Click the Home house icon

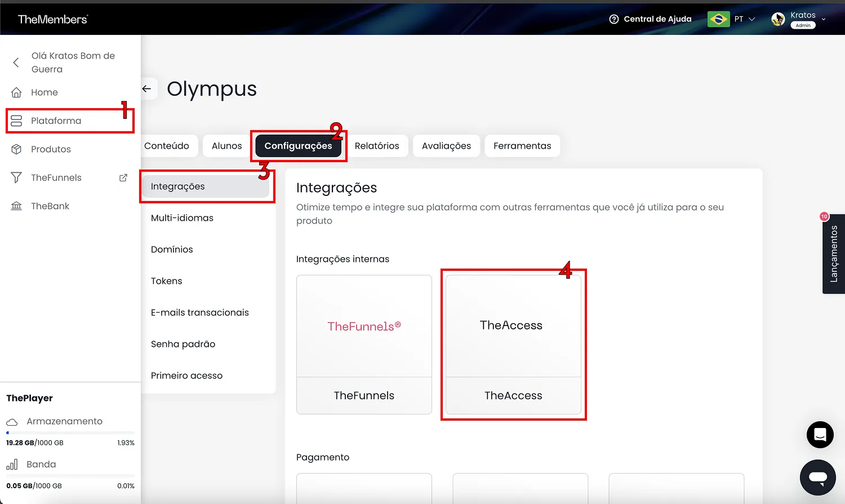[16, 92]
